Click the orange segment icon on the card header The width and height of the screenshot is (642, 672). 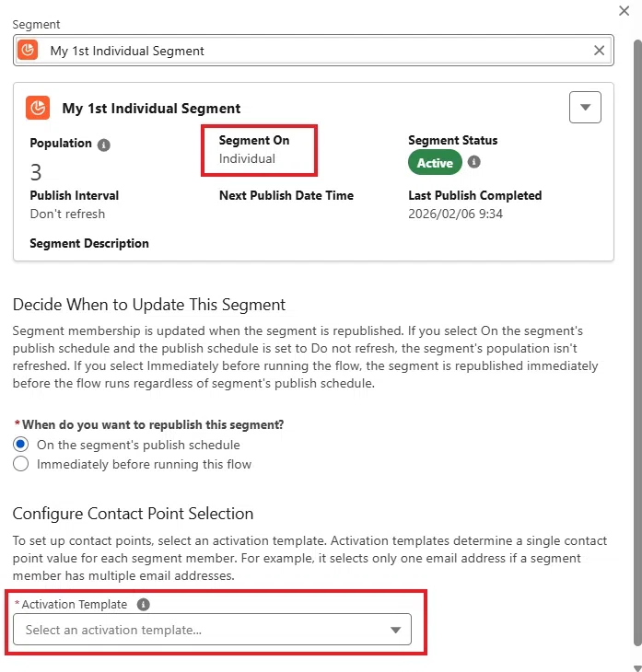[x=38, y=108]
